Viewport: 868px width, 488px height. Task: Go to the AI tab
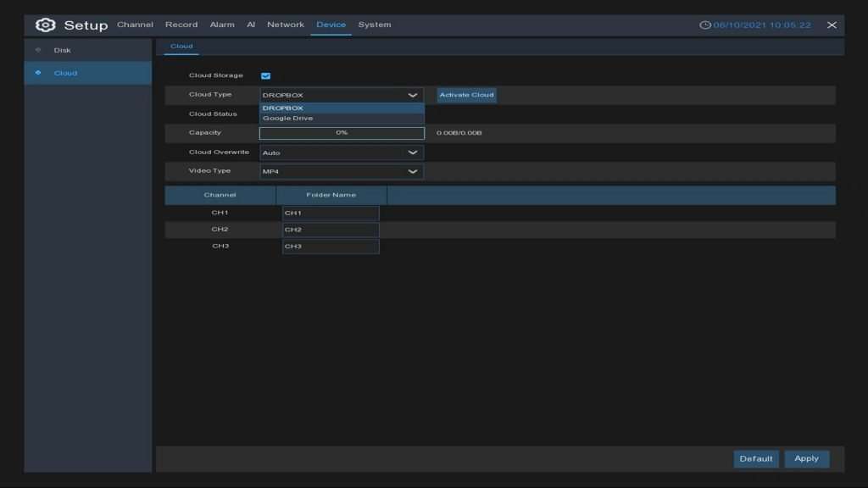[x=251, y=25]
